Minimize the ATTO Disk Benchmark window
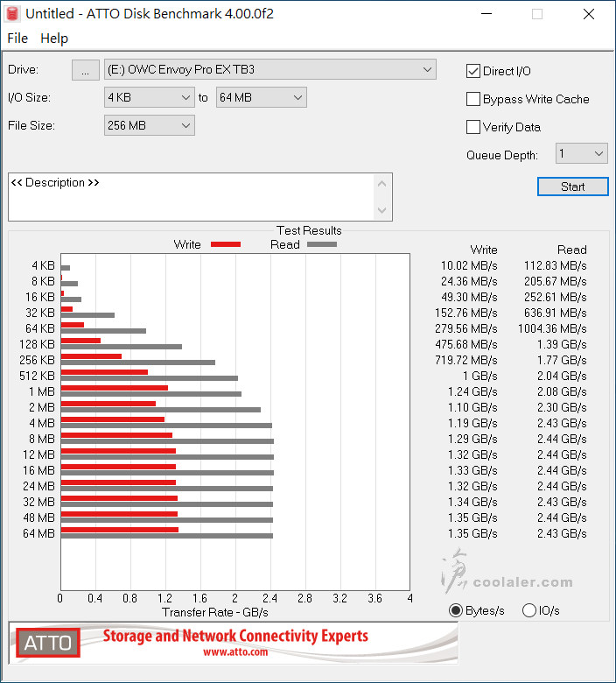 [486, 14]
